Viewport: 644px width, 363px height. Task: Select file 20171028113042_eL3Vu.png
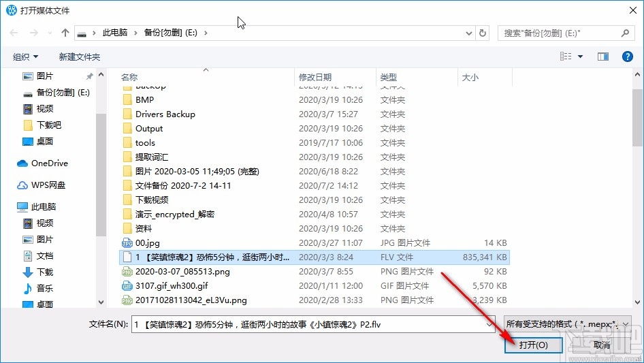(x=315, y=300)
